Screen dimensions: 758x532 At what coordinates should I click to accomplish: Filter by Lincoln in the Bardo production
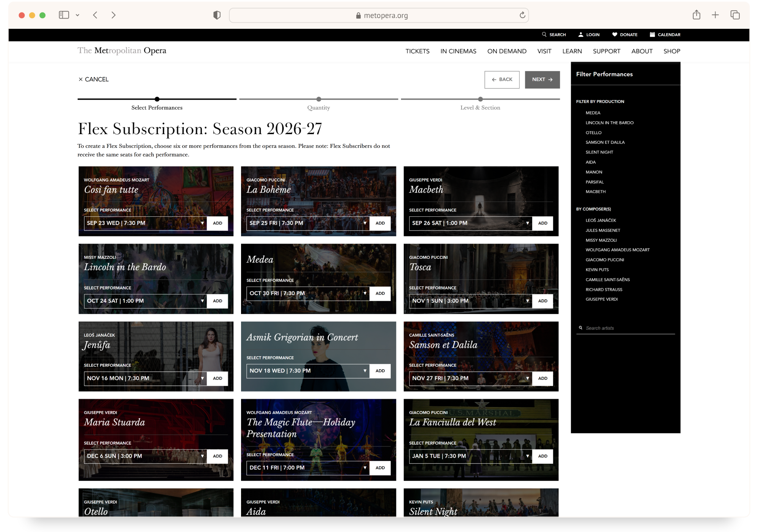pos(609,123)
